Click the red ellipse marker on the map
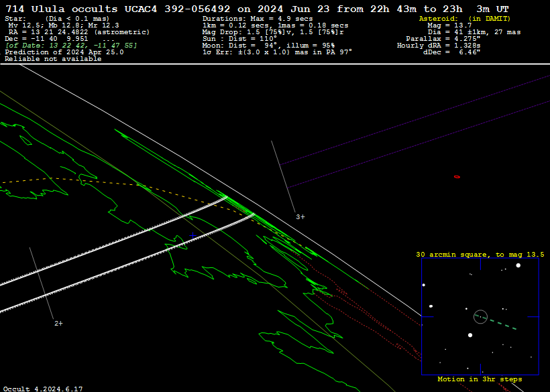The image size is (550, 392). pyautogui.click(x=457, y=177)
